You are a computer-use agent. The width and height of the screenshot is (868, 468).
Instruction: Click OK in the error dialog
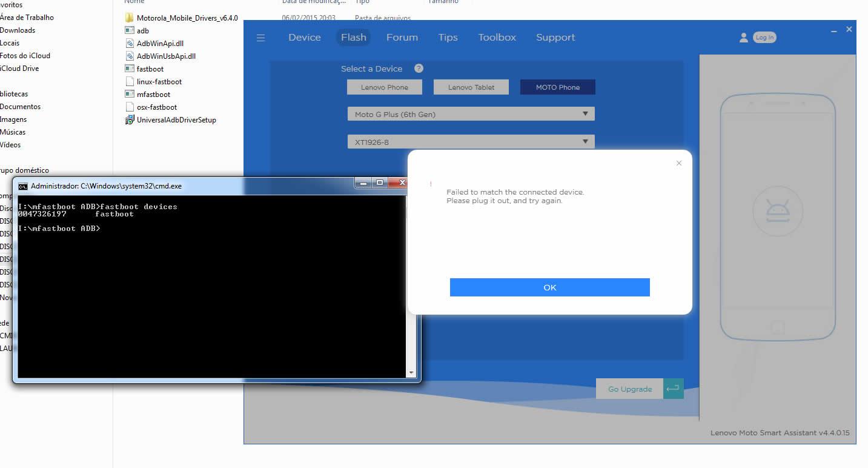pyautogui.click(x=550, y=287)
